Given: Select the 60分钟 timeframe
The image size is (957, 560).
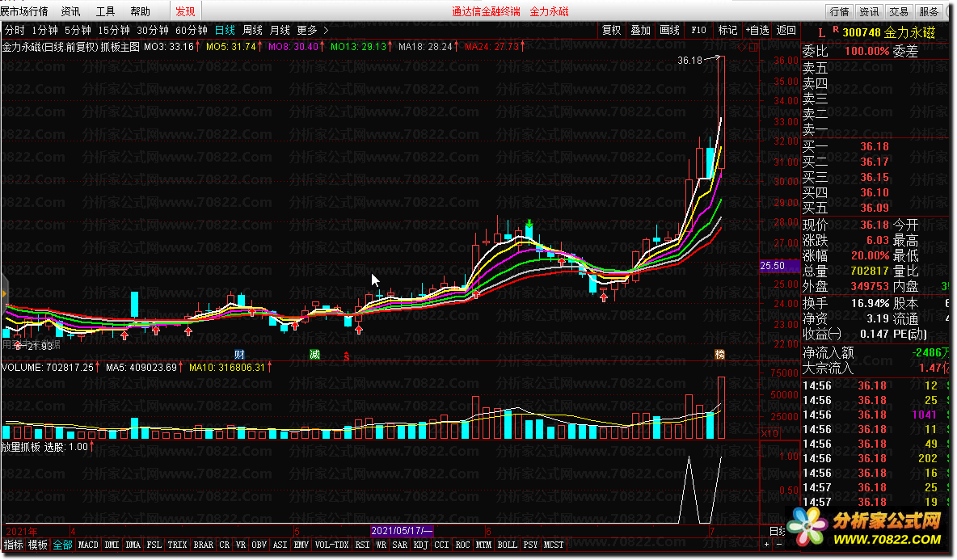Looking at the screenshot, I should point(191,30).
